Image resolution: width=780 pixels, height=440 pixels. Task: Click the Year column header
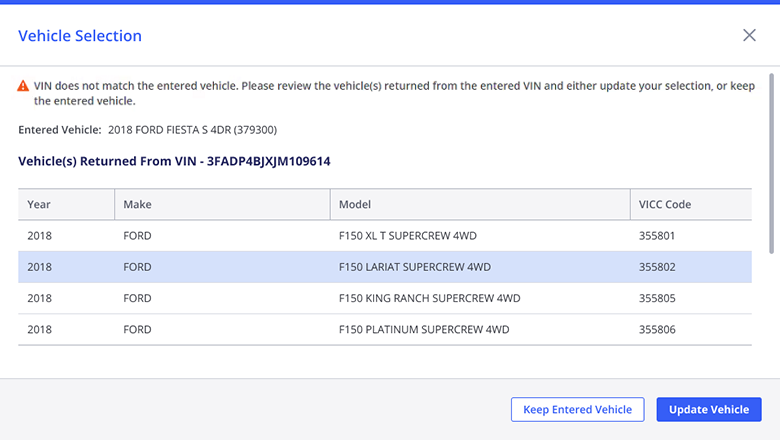pos(66,204)
